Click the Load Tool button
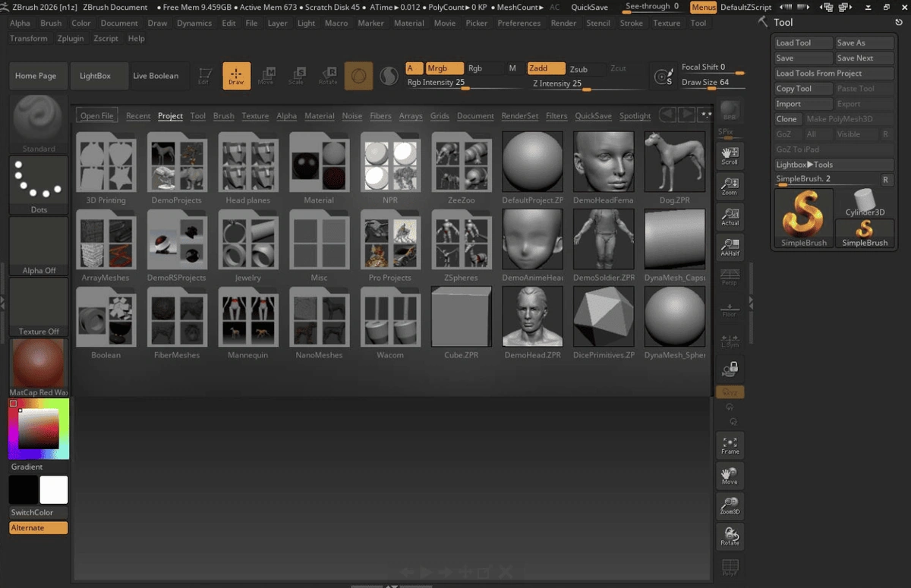 803,42
